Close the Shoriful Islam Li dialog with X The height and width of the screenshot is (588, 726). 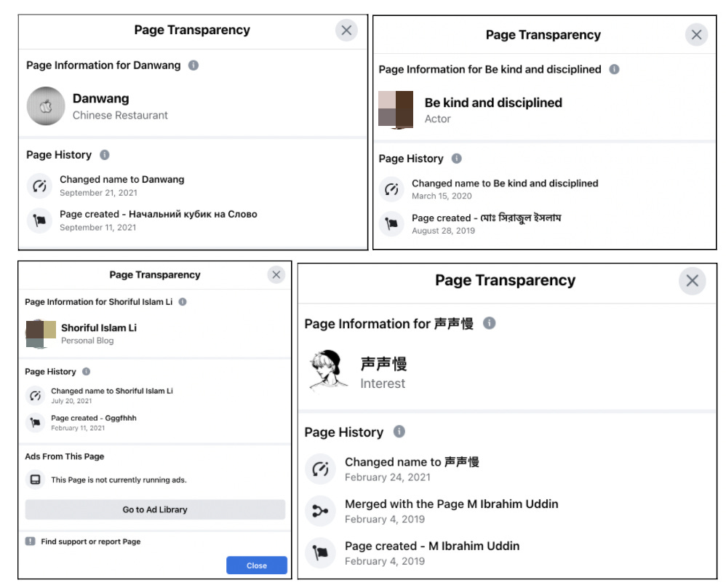(276, 275)
